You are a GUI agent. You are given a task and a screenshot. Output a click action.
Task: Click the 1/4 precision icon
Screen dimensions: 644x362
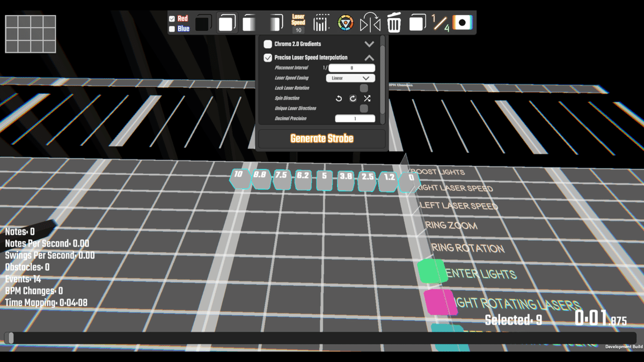[440, 23]
